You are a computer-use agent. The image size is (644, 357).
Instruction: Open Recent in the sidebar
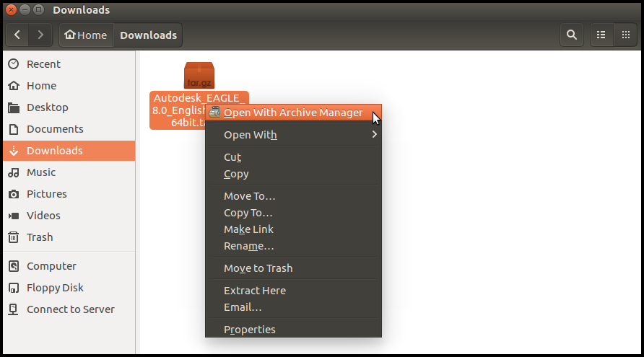click(x=43, y=64)
